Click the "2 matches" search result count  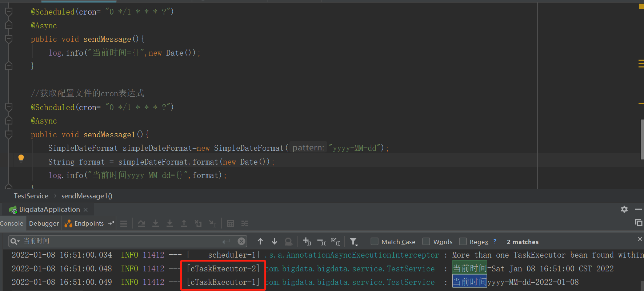pos(523,242)
